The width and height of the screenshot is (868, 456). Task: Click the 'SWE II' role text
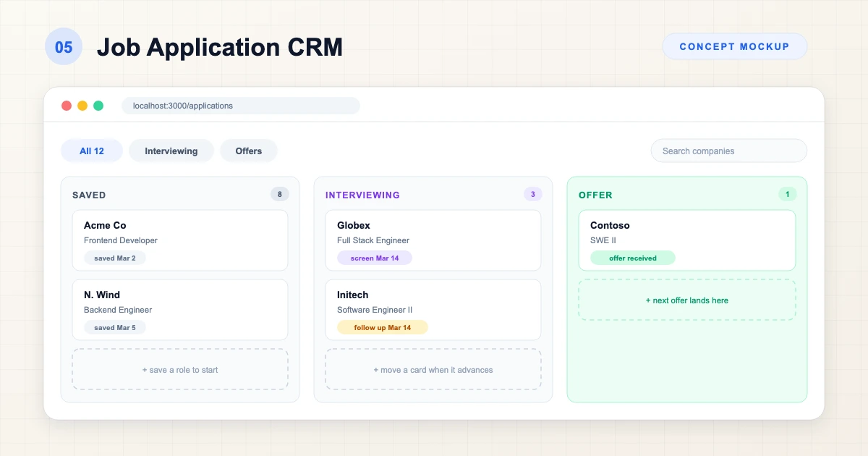click(x=603, y=240)
